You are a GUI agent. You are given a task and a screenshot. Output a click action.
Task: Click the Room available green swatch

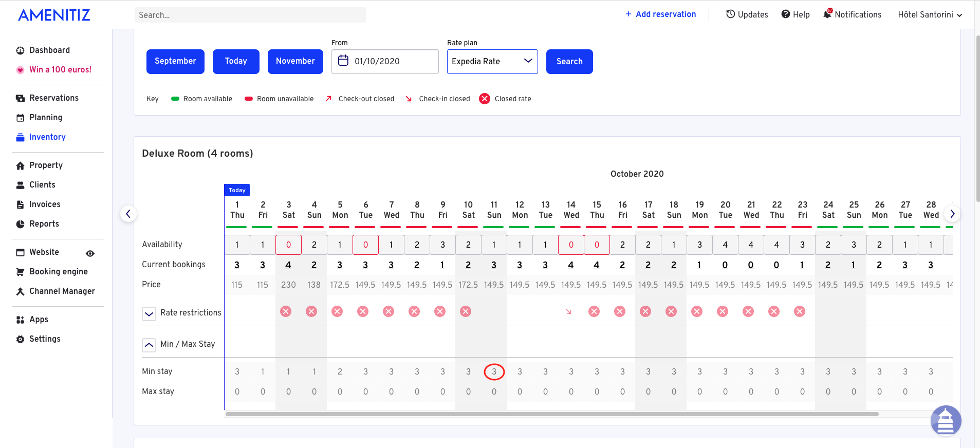click(175, 99)
